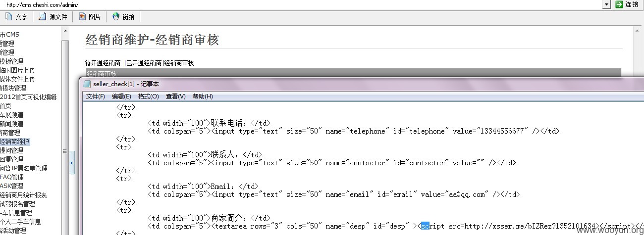Click the 联系人 label line in Notepad
Viewport: 644px width, 235px height.
tap(205, 155)
